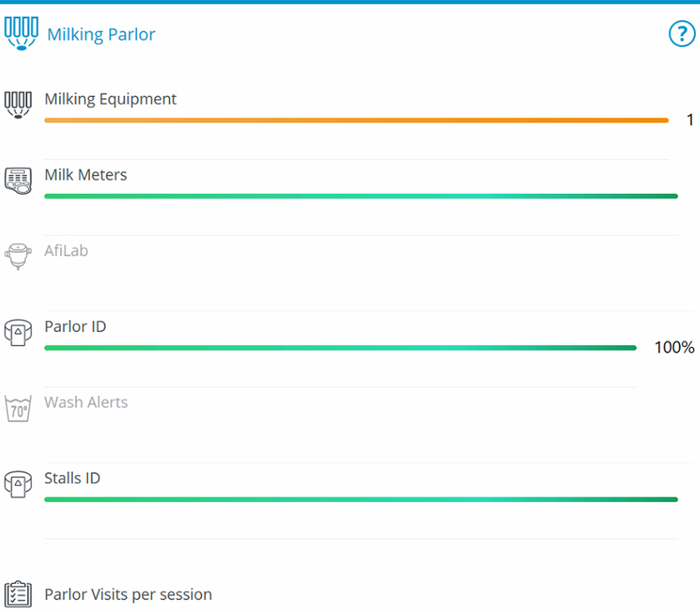Open the help question mark icon
This screenshot has width=700, height=612.
(x=681, y=34)
